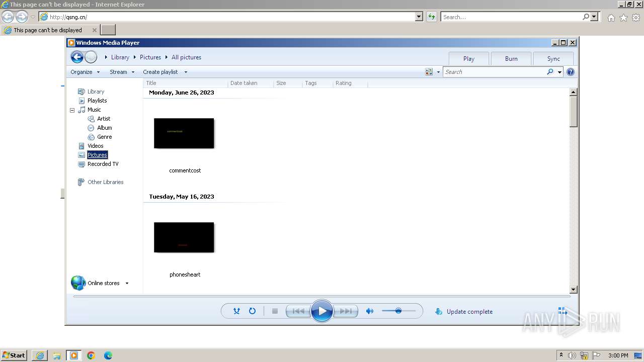Expand the View options dropdown arrow
This screenshot has height=362, width=644.
(438, 72)
